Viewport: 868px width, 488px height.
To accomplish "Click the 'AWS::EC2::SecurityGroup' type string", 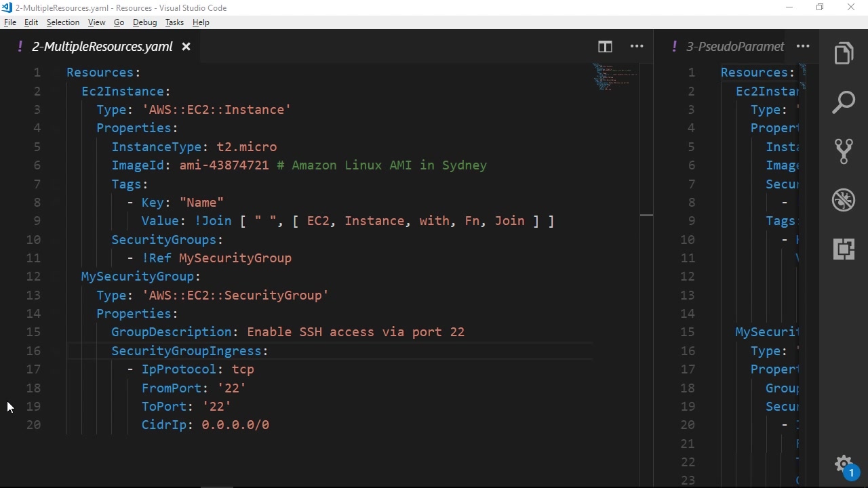I will pos(235,296).
